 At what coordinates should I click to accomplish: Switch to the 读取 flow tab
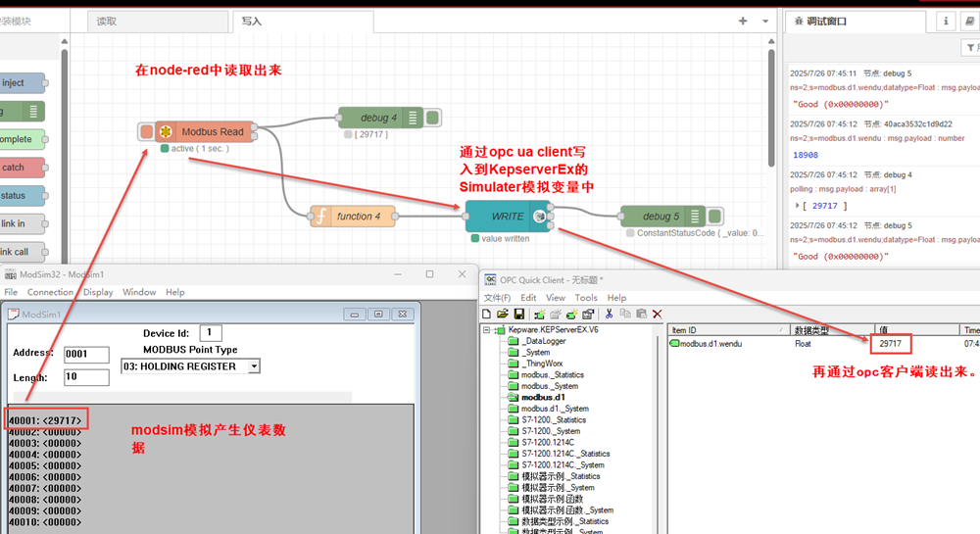[158, 22]
